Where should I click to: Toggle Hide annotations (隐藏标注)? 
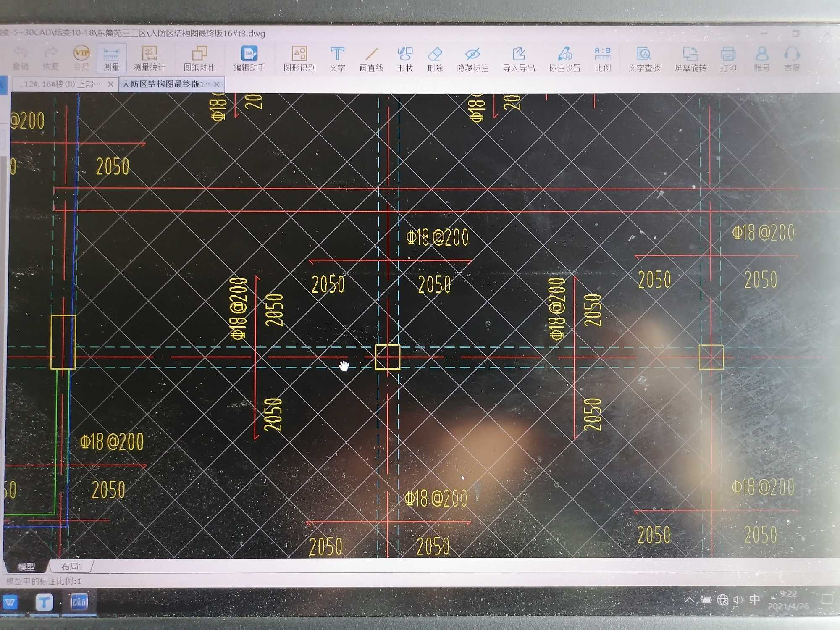472,60
